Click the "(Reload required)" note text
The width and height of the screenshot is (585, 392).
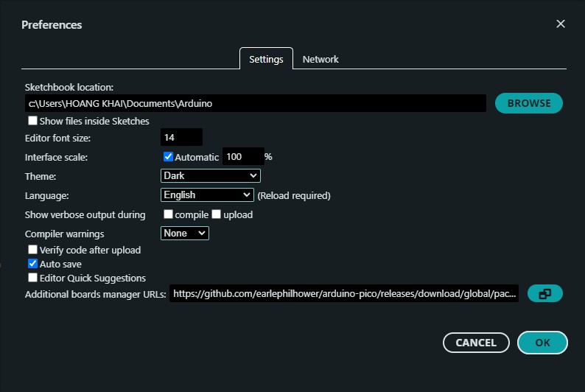point(294,196)
